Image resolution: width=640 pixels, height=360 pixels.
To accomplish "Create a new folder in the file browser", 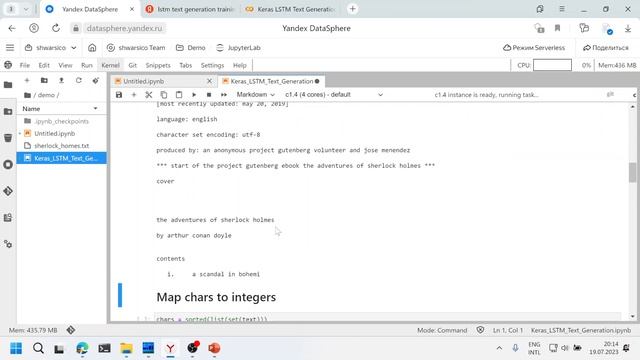I will tap(44, 80).
